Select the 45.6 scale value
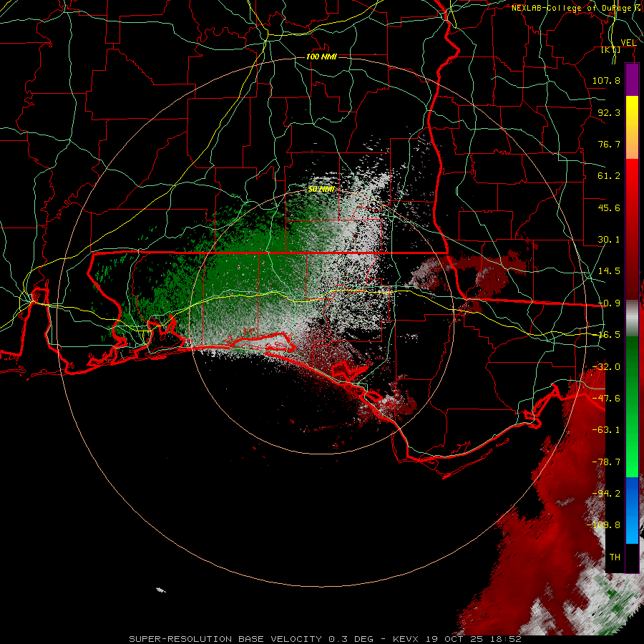The image size is (644, 644). (609, 208)
